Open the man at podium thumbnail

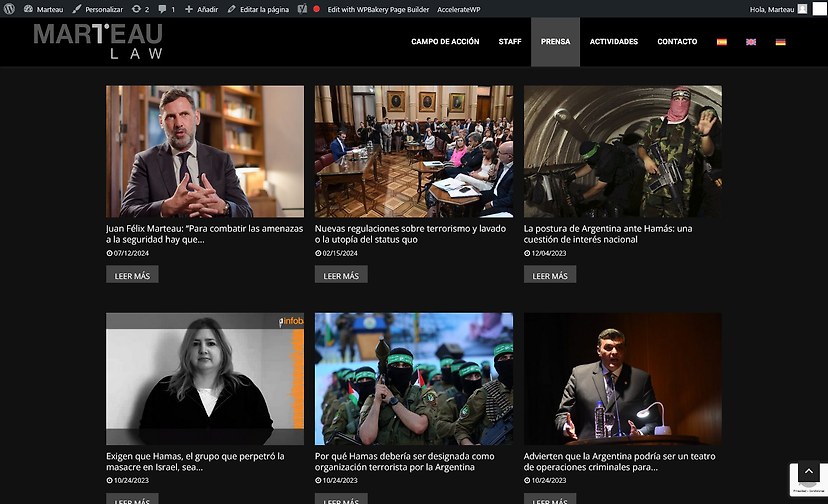click(623, 379)
